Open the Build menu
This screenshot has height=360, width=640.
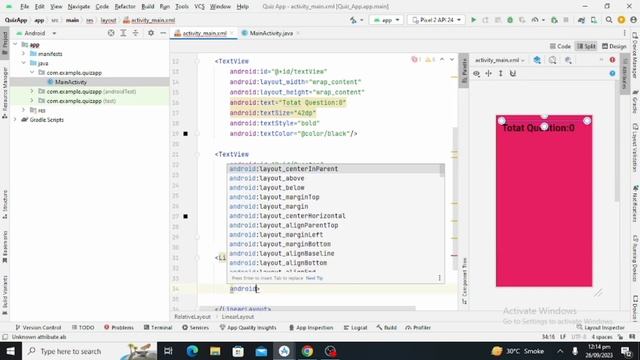(148, 7)
